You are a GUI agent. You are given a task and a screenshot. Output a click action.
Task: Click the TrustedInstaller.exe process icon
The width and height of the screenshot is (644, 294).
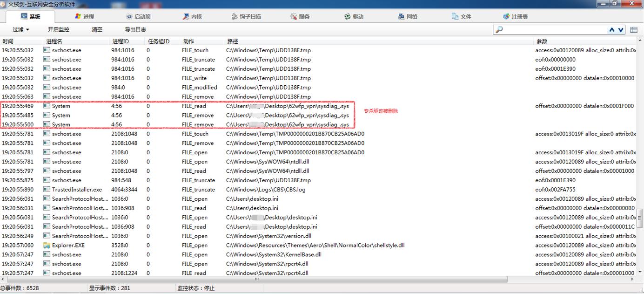click(47, 190)
